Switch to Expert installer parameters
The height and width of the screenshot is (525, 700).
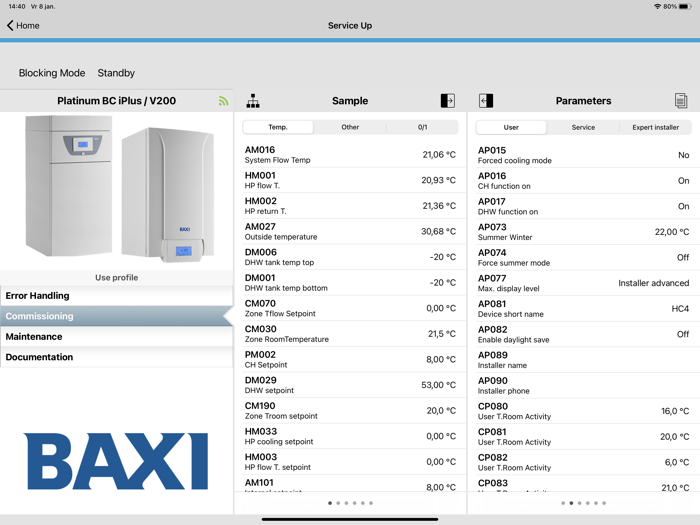(655, 127)
